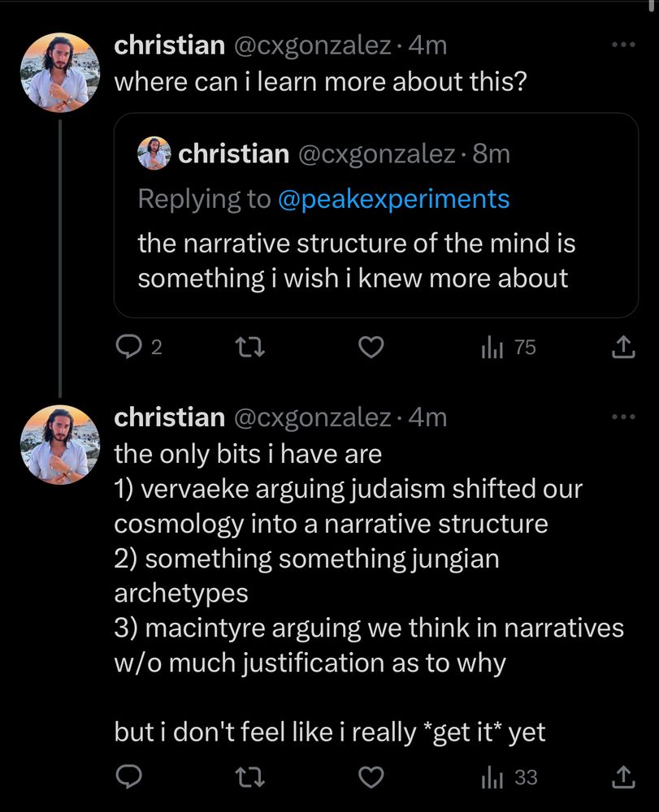Like the 'where can i learn' tweet
This screenshot has width=659, height=812.
click(371, 348)
